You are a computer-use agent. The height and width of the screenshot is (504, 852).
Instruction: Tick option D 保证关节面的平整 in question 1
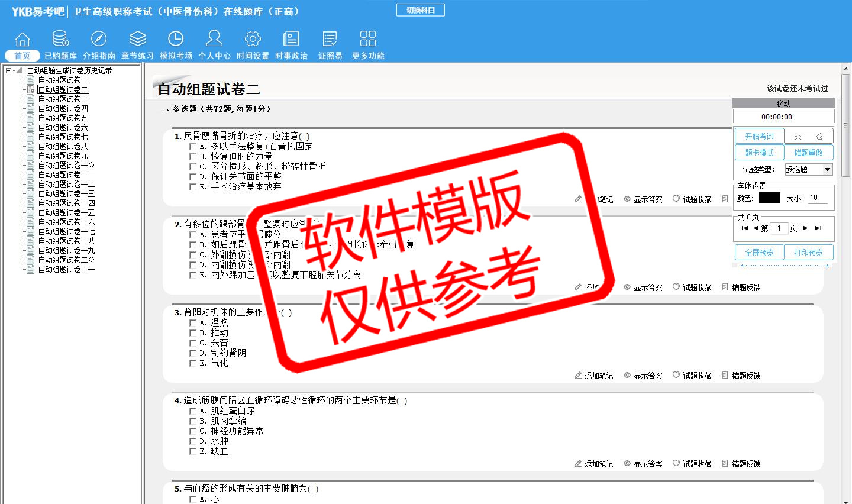click(x=193, y=177)
